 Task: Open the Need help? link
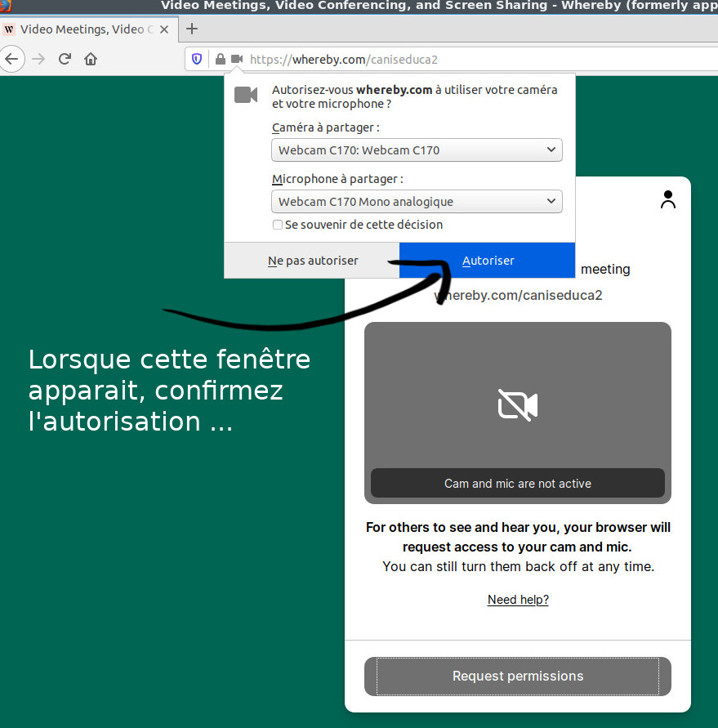[x=518, y=600]
